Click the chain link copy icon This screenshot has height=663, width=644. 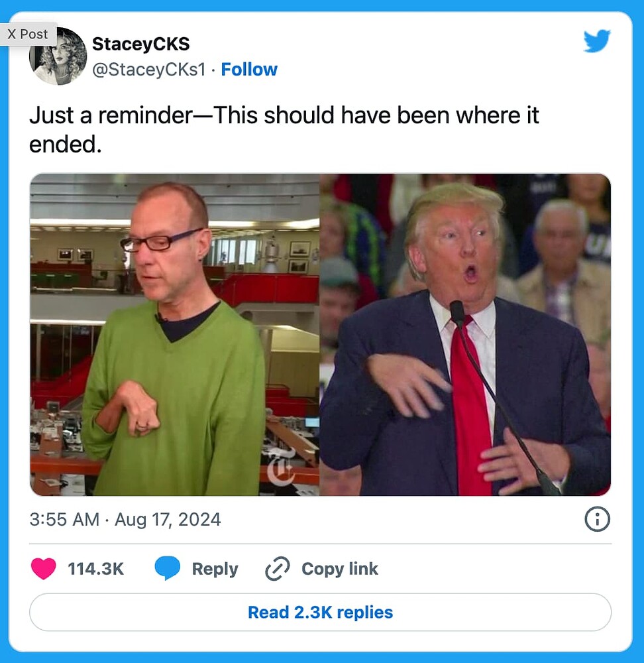pyautogui.click(x=277, y=569)
